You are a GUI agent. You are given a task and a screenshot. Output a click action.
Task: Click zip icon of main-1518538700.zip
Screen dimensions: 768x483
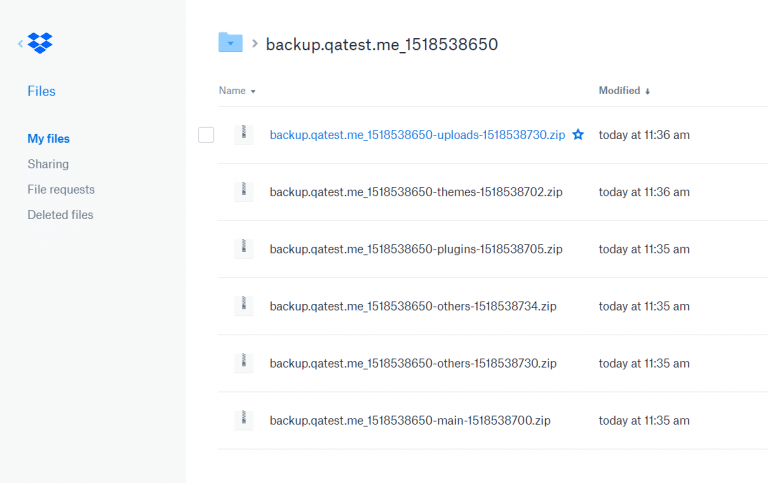tap(243, 420)
